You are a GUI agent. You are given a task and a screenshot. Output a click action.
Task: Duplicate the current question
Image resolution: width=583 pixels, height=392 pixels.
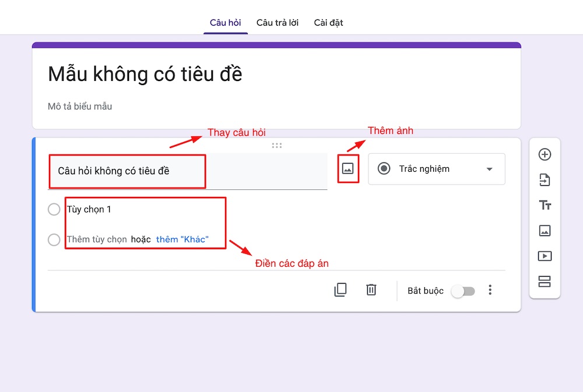click(340, 289)
